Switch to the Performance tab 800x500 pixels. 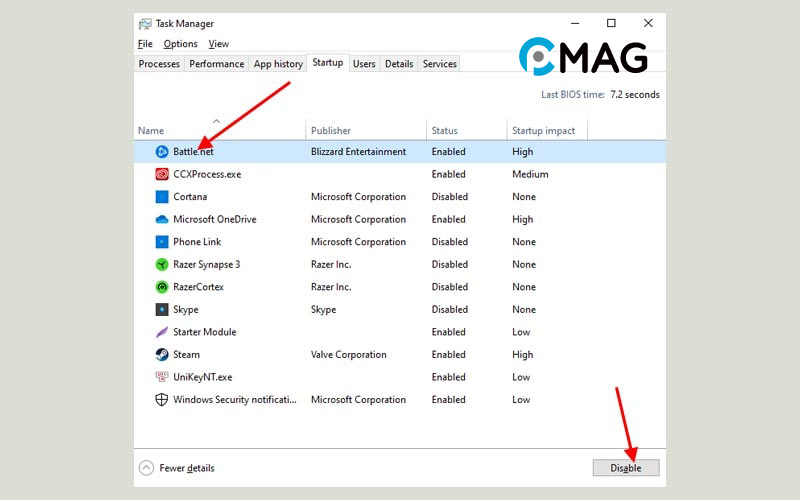217,64
